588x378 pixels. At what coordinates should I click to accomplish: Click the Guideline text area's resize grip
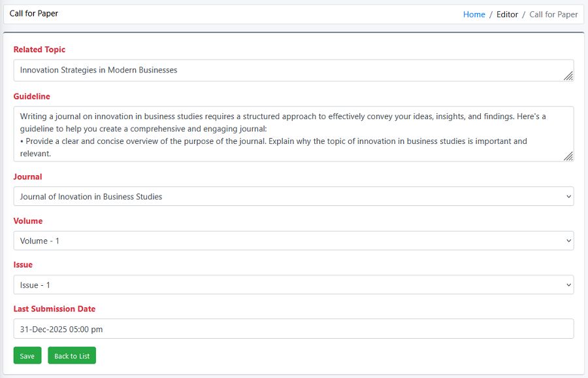point(568,156)
